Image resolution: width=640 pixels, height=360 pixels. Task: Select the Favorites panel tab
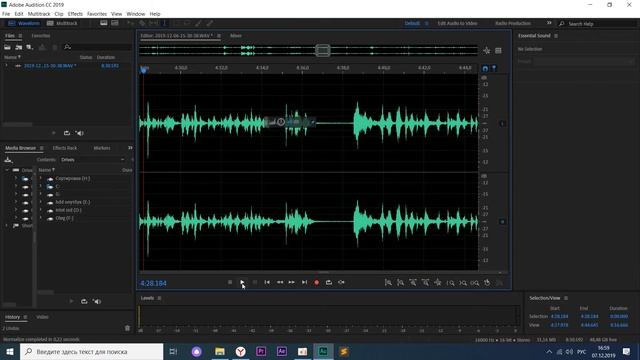(41, 36)
